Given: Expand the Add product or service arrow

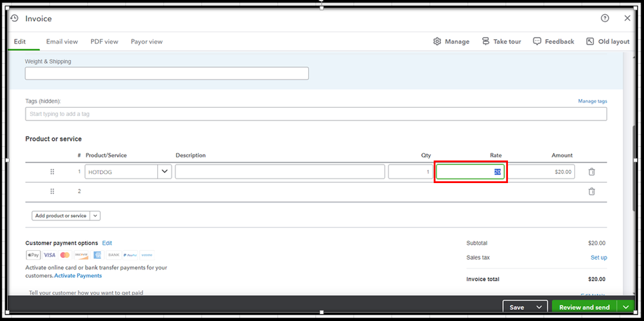Looking at the screenshot, I should click(95, 215).
